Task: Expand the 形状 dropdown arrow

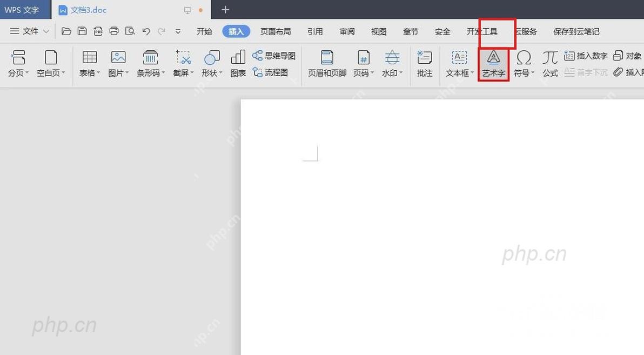Action: pos(220,73)
